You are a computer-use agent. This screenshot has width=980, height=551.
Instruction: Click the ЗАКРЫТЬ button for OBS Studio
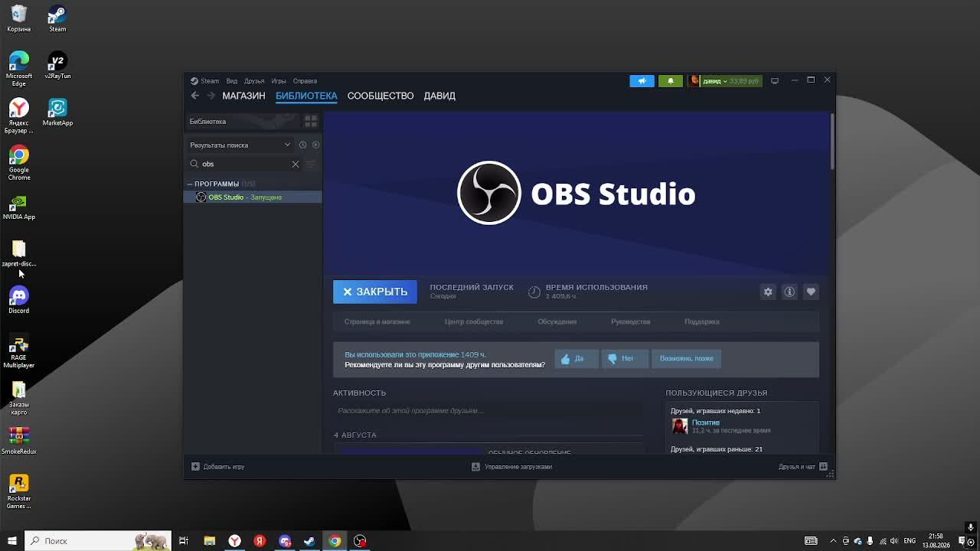(375, 292)
